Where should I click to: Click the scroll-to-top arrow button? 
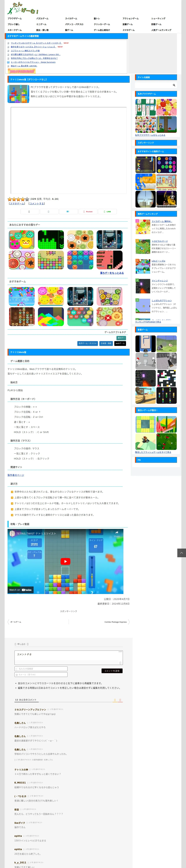click(x=182, y=553)
